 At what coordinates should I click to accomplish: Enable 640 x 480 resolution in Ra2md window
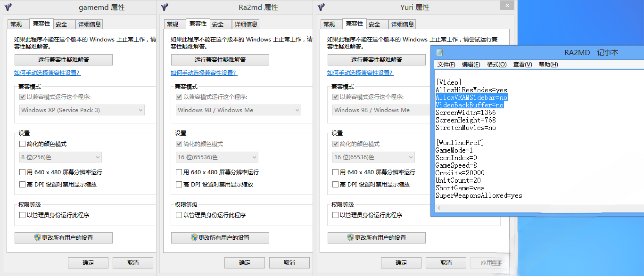click(179, 172)
